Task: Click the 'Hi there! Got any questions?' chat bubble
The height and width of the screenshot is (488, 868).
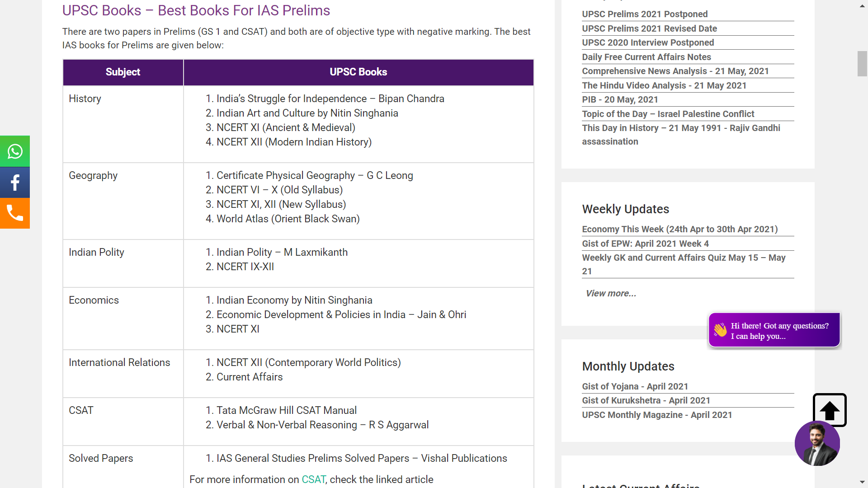Action: [774, 330]
